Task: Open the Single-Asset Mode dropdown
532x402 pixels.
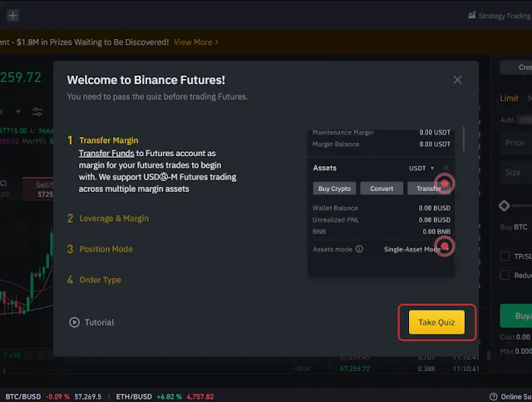Action: [416, 249]
